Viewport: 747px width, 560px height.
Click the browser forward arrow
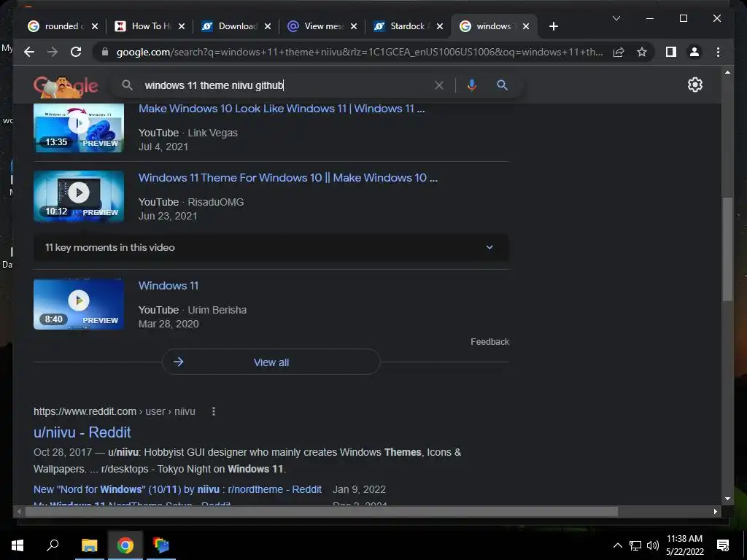(53, 52)
